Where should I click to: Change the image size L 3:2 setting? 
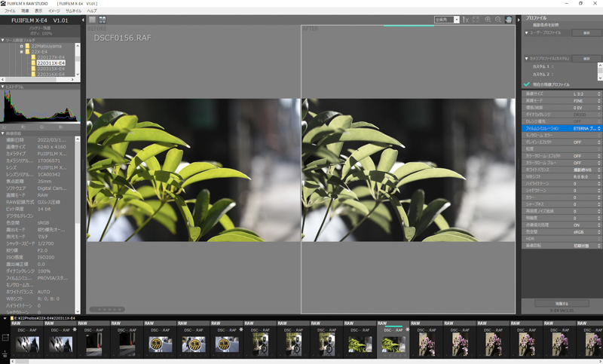point(562,93)
